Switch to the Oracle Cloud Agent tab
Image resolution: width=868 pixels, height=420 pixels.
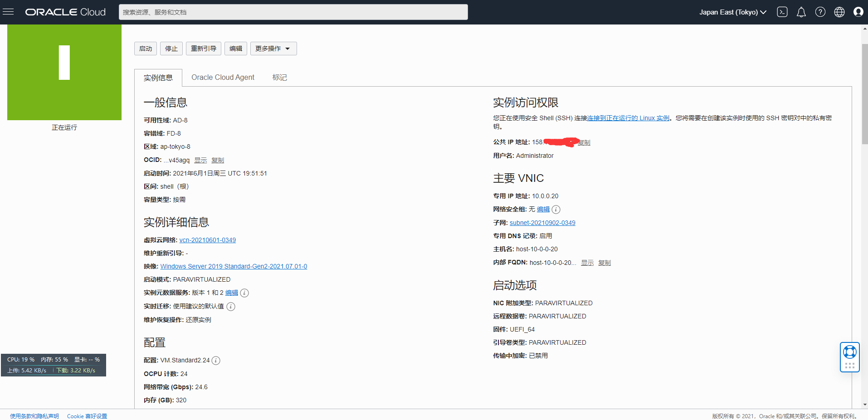click(223, 78)
